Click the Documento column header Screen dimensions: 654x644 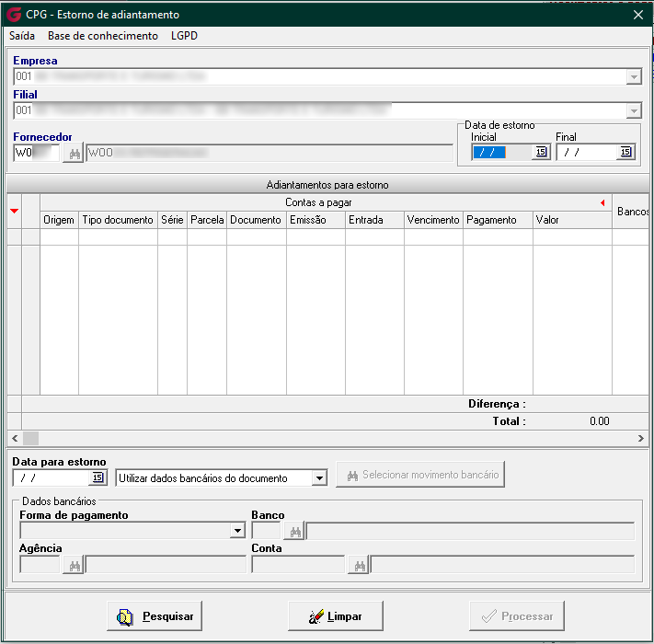coord(256,220)
